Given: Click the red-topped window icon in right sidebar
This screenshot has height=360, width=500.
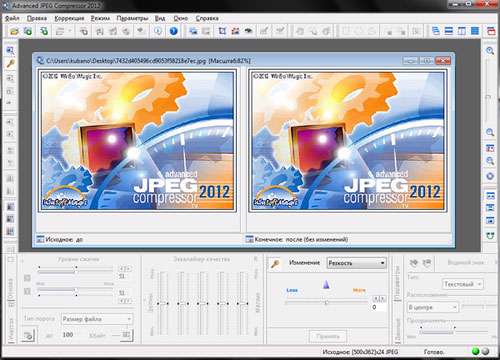Looking at the screenshot, I should coord(490,148).
